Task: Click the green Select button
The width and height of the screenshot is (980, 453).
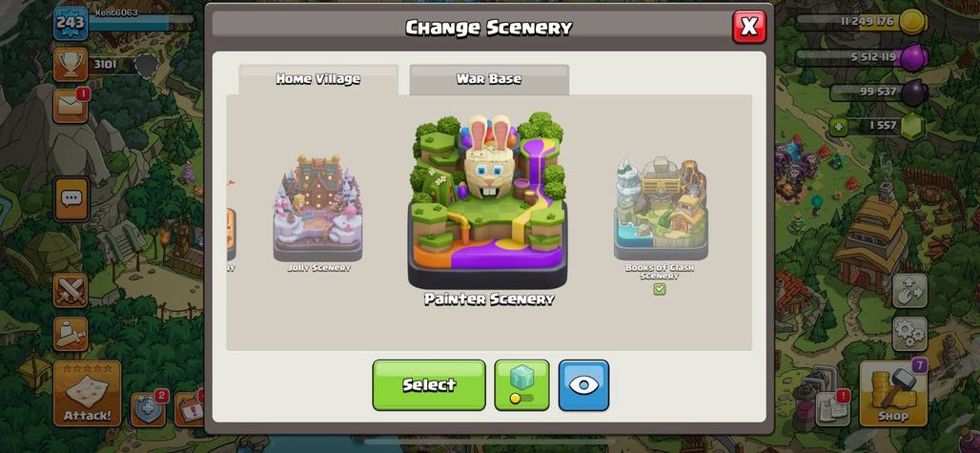Action: click(429, 385)
